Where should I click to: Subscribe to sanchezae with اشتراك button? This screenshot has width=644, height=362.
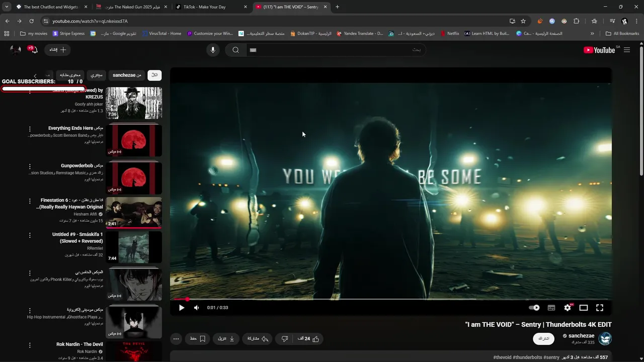(x=544, y=339)
